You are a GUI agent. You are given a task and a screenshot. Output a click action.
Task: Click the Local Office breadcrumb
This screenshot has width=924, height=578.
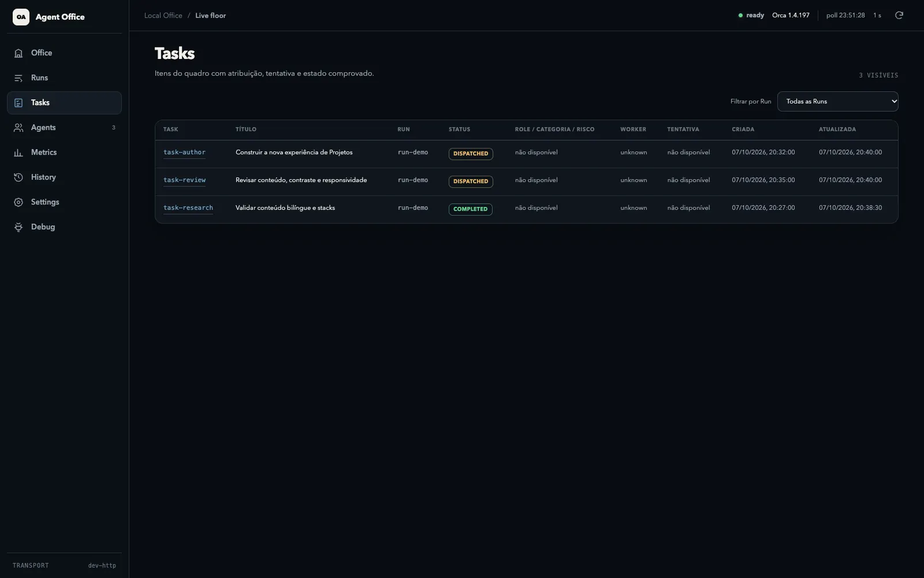[163, 16]
